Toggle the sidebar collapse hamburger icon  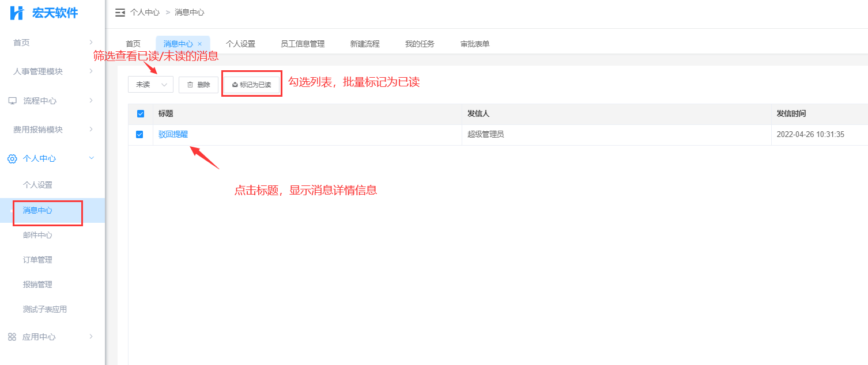tap(120, 13)
